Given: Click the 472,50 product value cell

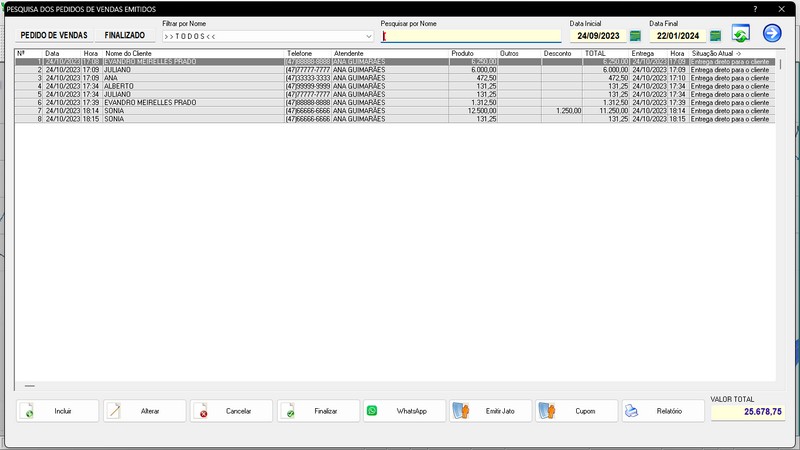Looking at the screenshot, I should (x=473, y=78).
